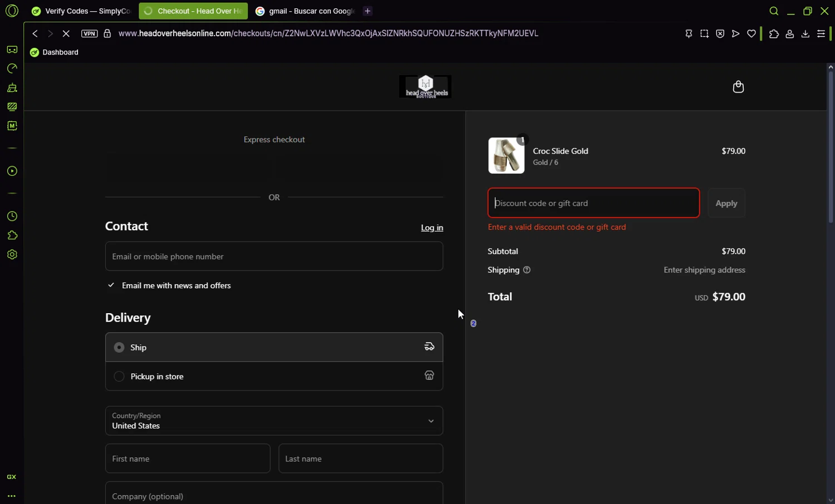Click the M chip icon in sidebar

tap(12, 126)
